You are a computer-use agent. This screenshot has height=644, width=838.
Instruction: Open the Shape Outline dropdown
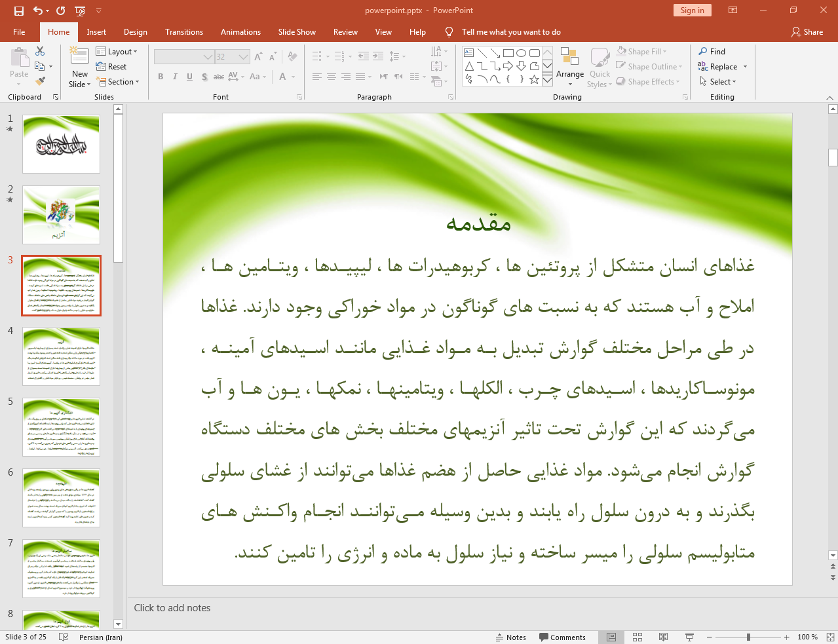649,66
